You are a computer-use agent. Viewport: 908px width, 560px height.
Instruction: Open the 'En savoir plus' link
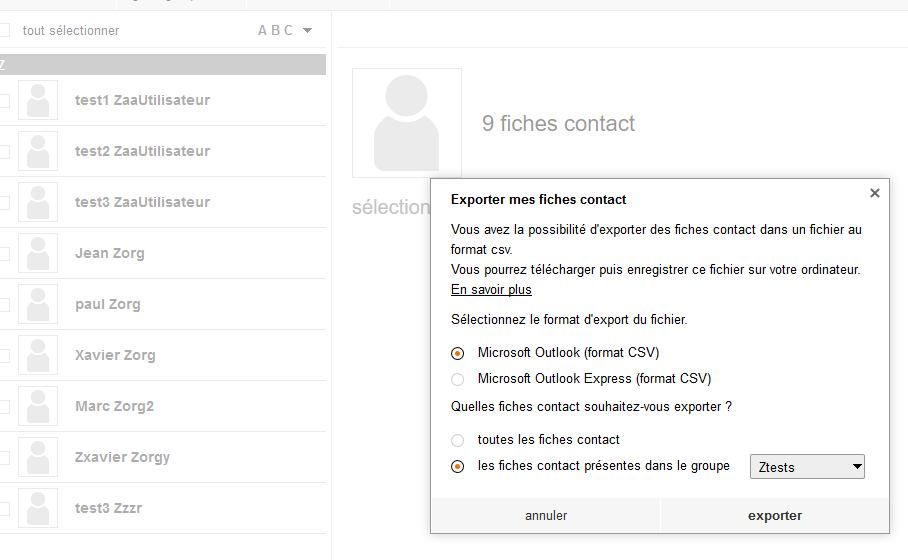click(x=491, y=290)
